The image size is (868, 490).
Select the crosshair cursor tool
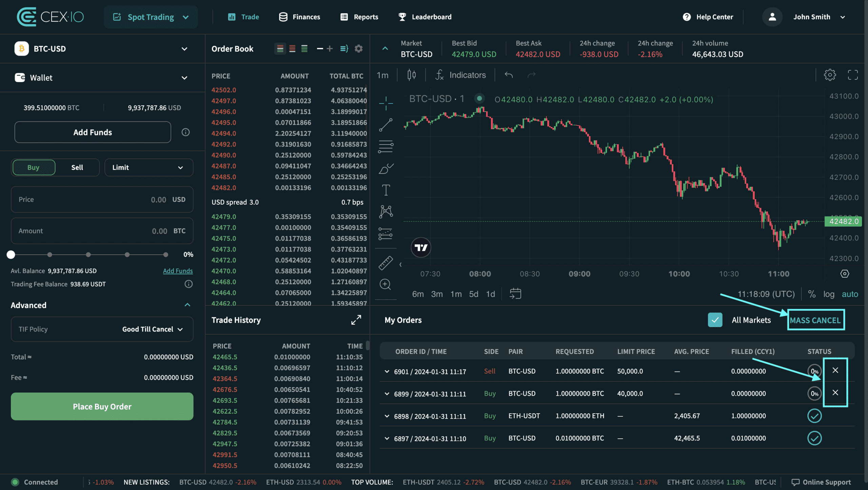[x=386, y=103]
